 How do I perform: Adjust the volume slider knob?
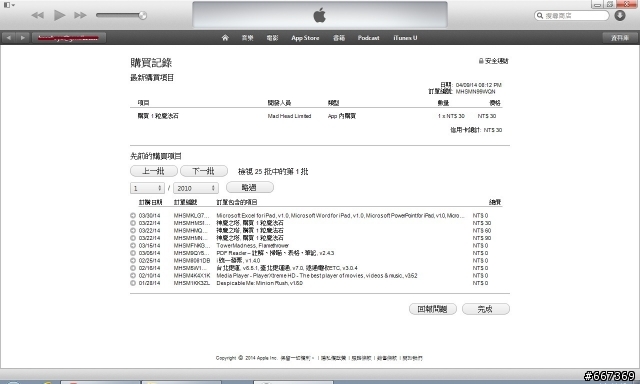142,16
